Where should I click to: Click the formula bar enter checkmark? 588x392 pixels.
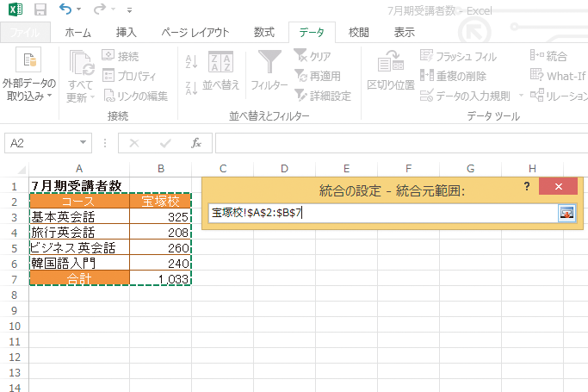(165, 143)
